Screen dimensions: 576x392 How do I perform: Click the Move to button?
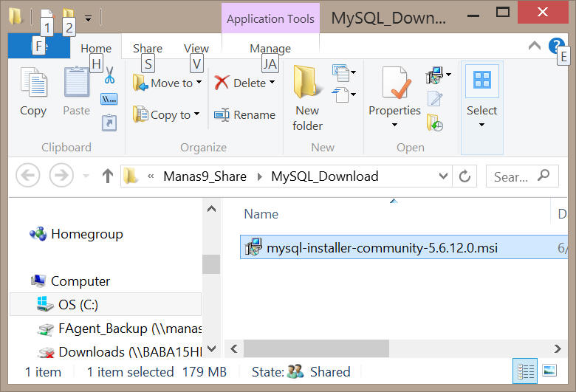coord(167,83)
